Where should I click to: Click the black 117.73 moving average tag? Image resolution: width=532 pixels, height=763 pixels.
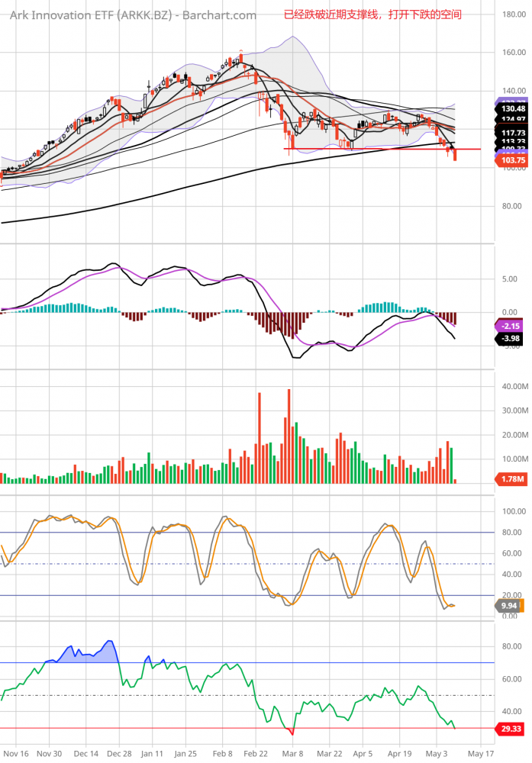tap(511, 132)
